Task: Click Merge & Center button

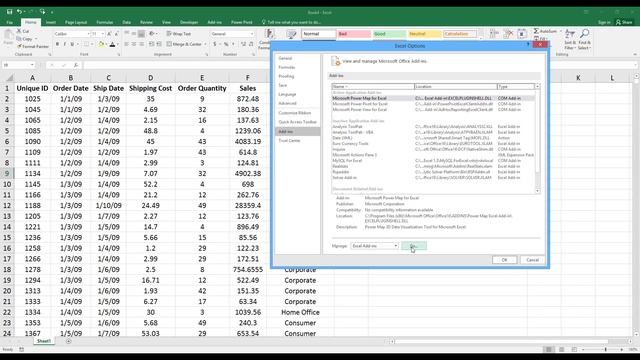Action: 184,44
